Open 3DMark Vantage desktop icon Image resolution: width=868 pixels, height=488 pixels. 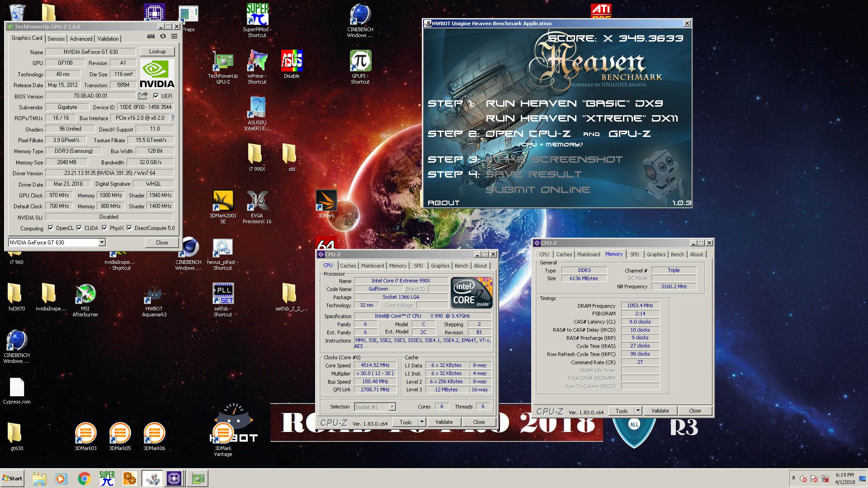tap(223, 439)
